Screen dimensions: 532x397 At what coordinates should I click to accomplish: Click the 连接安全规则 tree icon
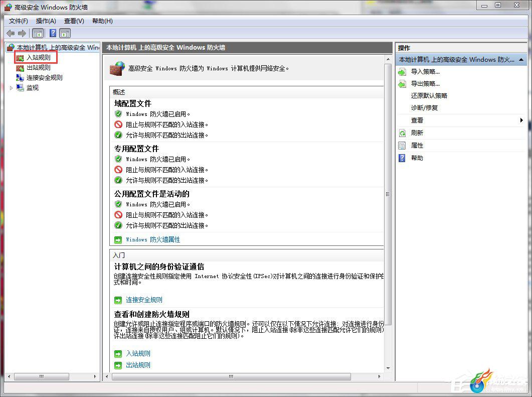[x=20, y=78]
